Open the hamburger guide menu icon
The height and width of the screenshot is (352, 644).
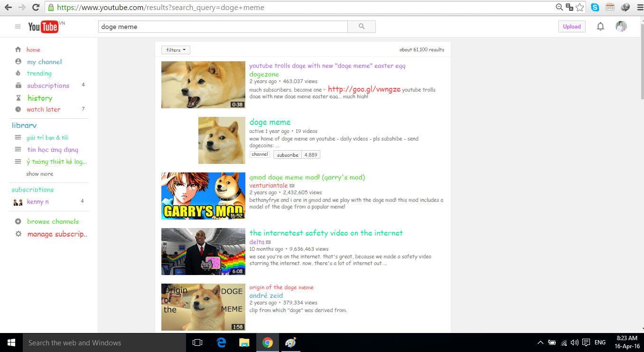(18, 27)
